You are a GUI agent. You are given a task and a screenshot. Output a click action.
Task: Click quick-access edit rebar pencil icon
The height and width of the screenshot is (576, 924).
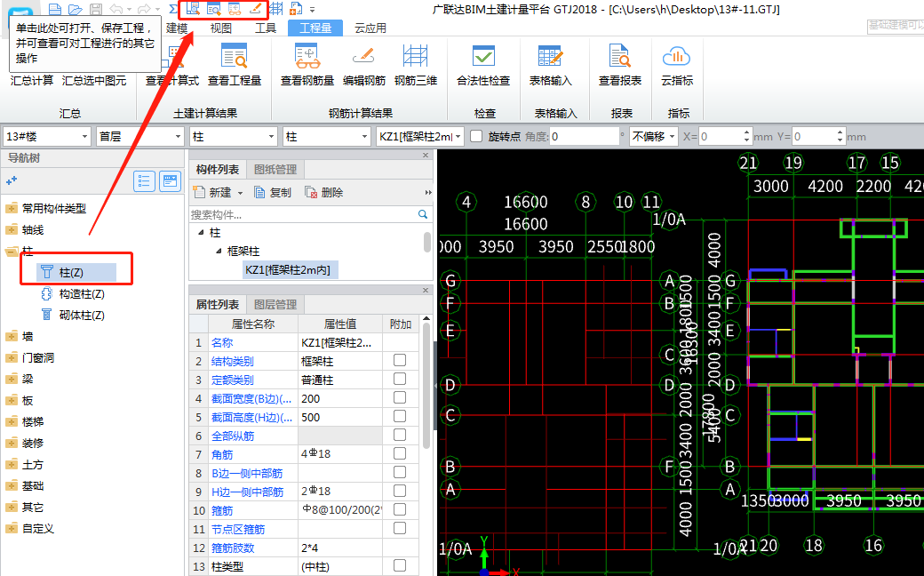255,9
